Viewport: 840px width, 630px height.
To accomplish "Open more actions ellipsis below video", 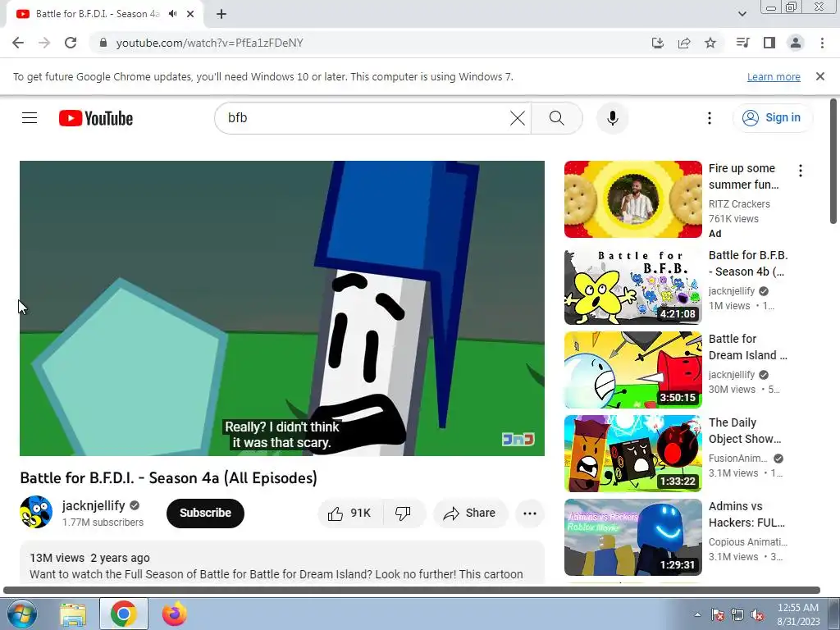I will (530, 514).
